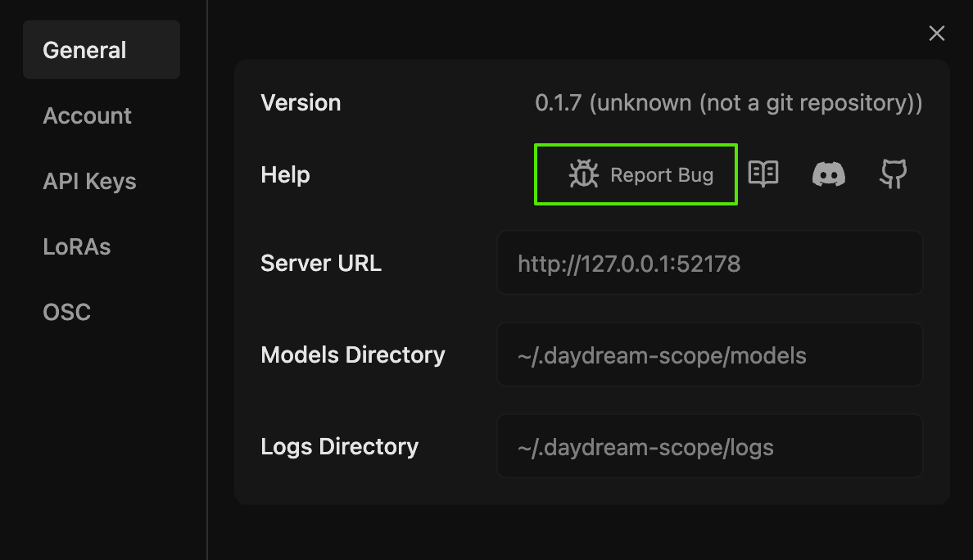Select the General settings tab
Screen dimensions: 973x560
pyautogui.click(x=84, y=49)
